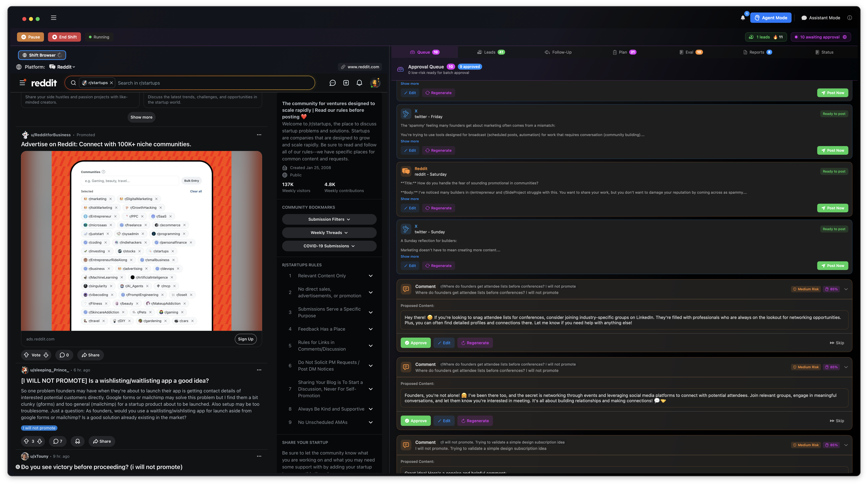Open options menu on sleeping_Prince_ post
This screenshot has width=868, height=485.
[259, 370]
